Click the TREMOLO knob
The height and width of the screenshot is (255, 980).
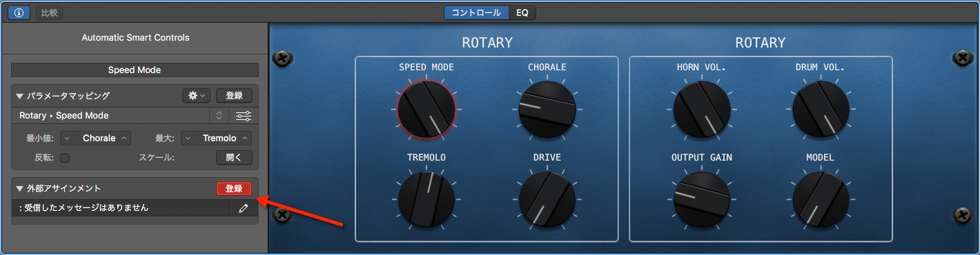426,200
